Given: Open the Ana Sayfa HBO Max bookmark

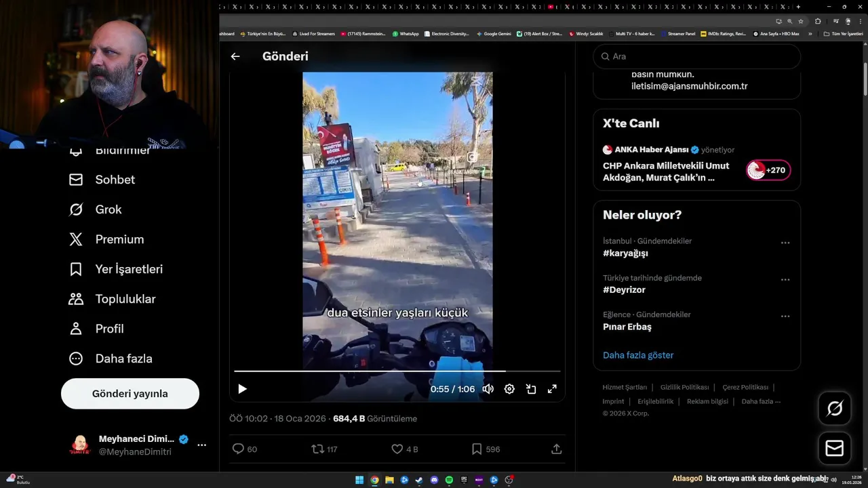Looking at the screenshot, I should [776, 33].
